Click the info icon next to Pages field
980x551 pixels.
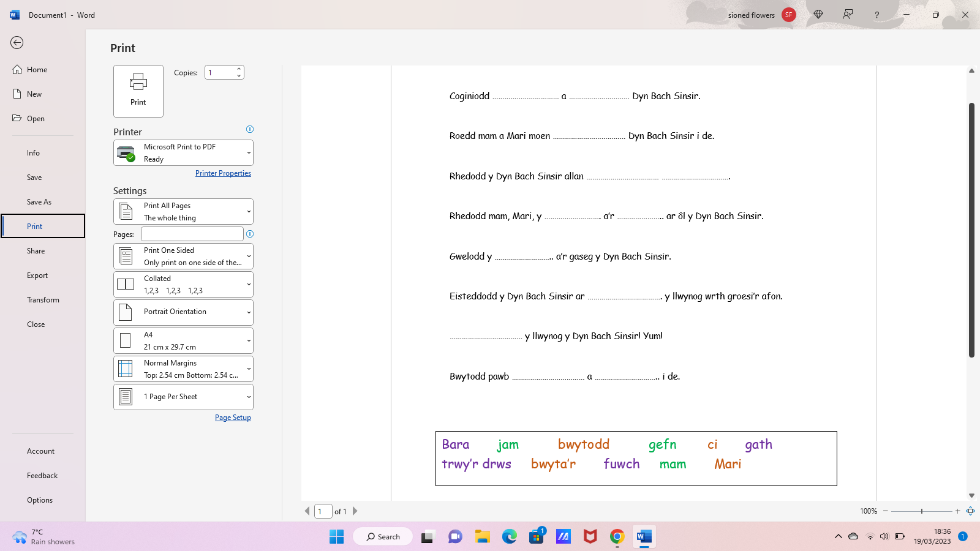point(249,234)
